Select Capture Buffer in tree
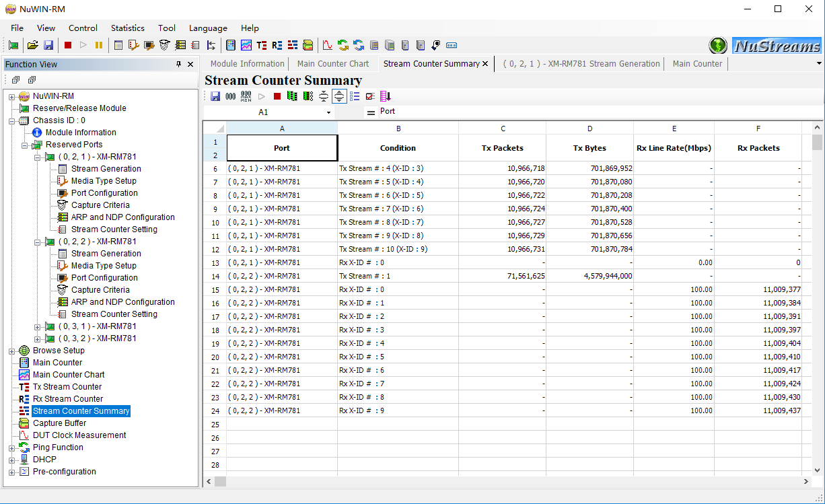 (59, 423)
